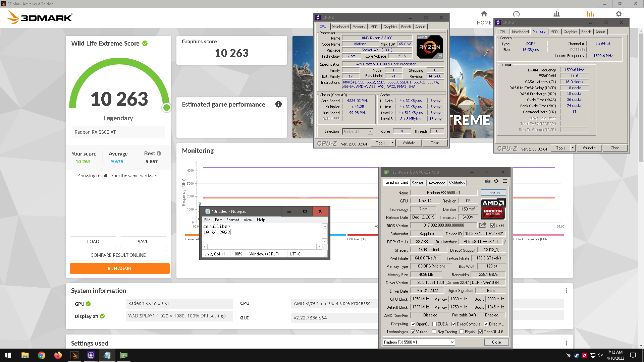Expand the Tools dropdown arrow in CPU-Z CPU window
Image resolution: width=644 pixels, height=362 pixels.
(x=392, y=143)
